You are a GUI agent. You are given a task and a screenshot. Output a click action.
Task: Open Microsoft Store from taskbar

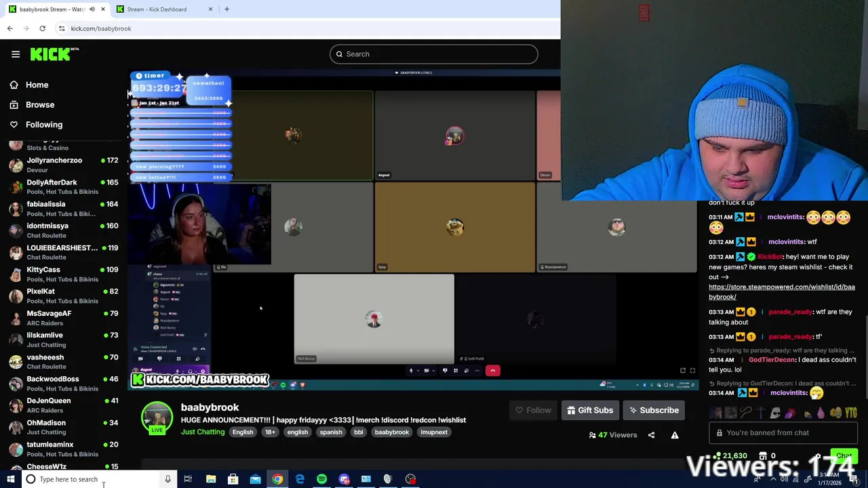[x=233, y=479]
